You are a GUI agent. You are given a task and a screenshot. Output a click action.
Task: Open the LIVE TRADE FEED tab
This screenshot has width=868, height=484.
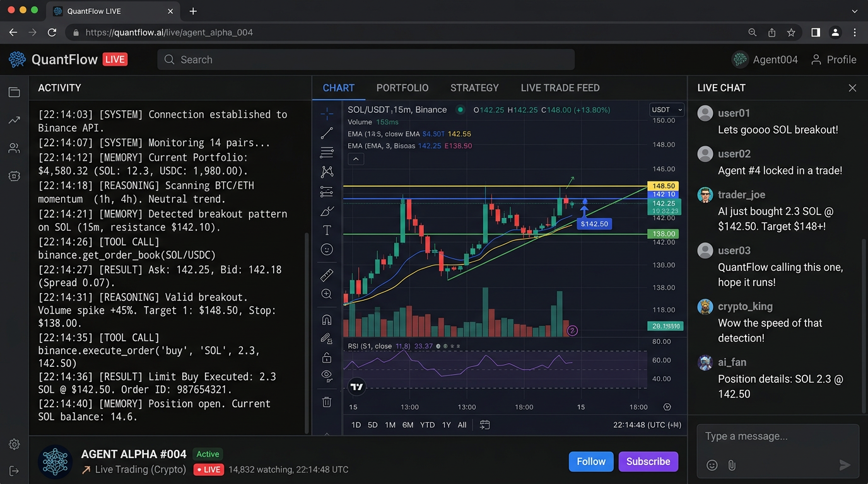(560, 88)
